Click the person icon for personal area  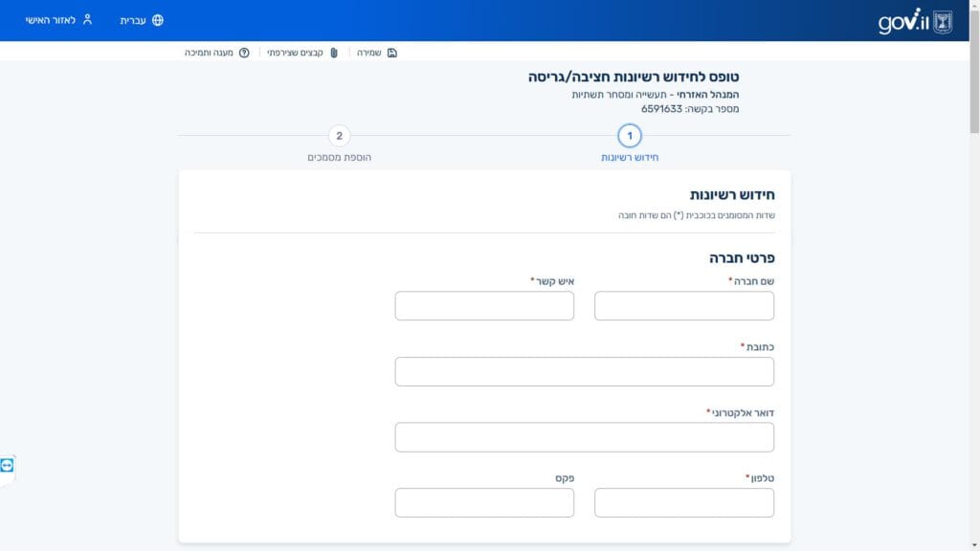coord(87,20)
